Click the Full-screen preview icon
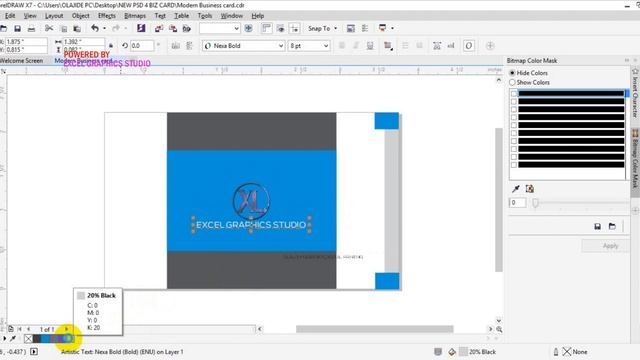Viewport: 640px width, 360px height. tap(248, 28)
